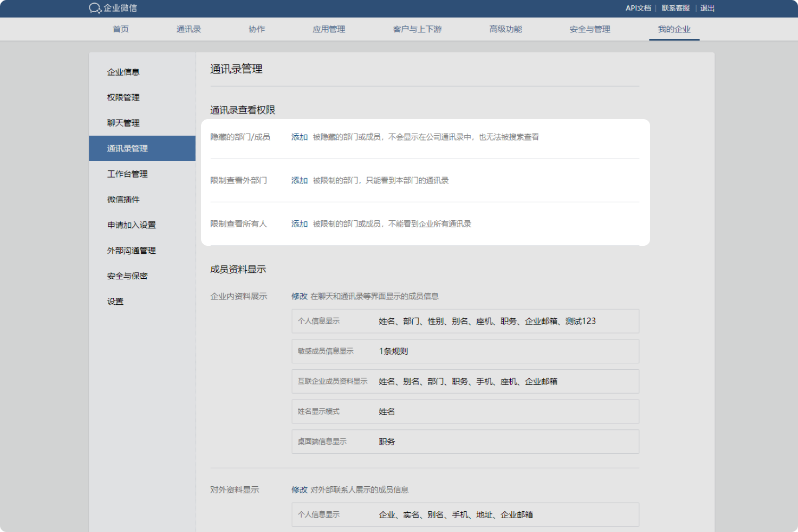This screenshot has width=798, height=532.
Task: Switch to the 高级功能 tab
Action: (506, 29)
